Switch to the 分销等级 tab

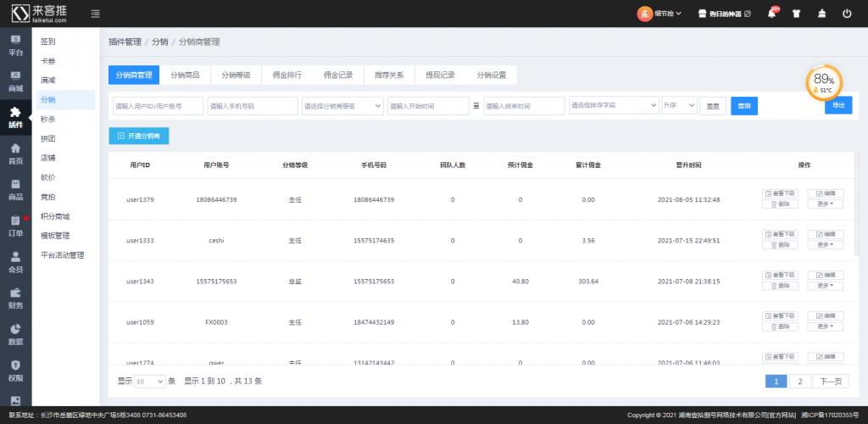coord(236,75)
